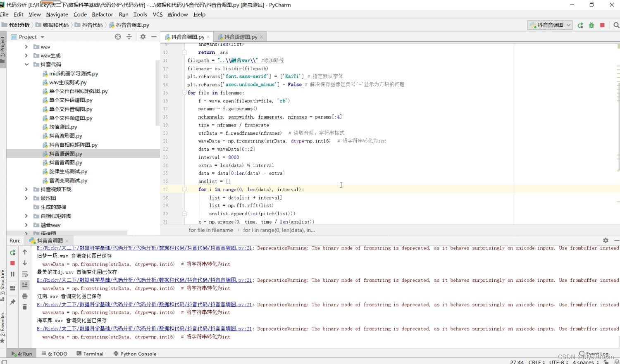Viewport: 620px width, 364px height.
Task: Clear all console output trash icon
Action: pyautogui.click(x=25, y=307)
